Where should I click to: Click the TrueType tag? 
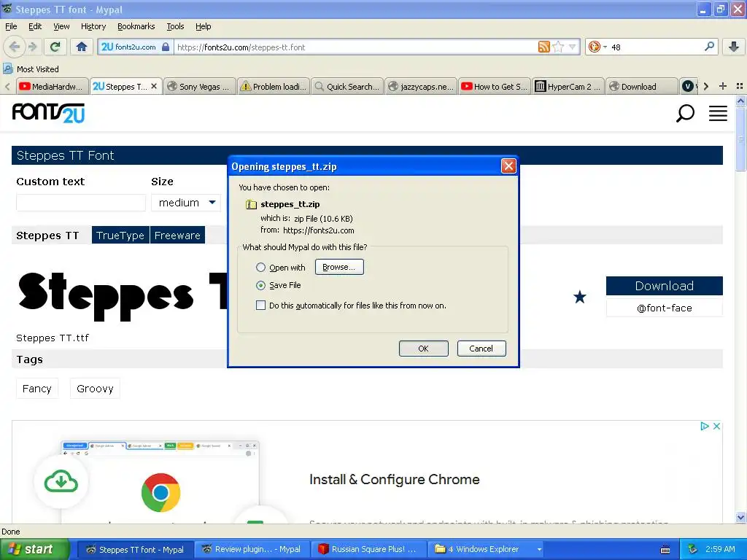[x=120, y=236]
